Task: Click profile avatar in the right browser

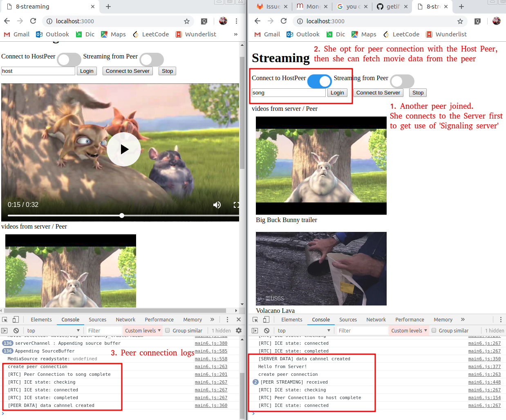Action: point(496,21)
